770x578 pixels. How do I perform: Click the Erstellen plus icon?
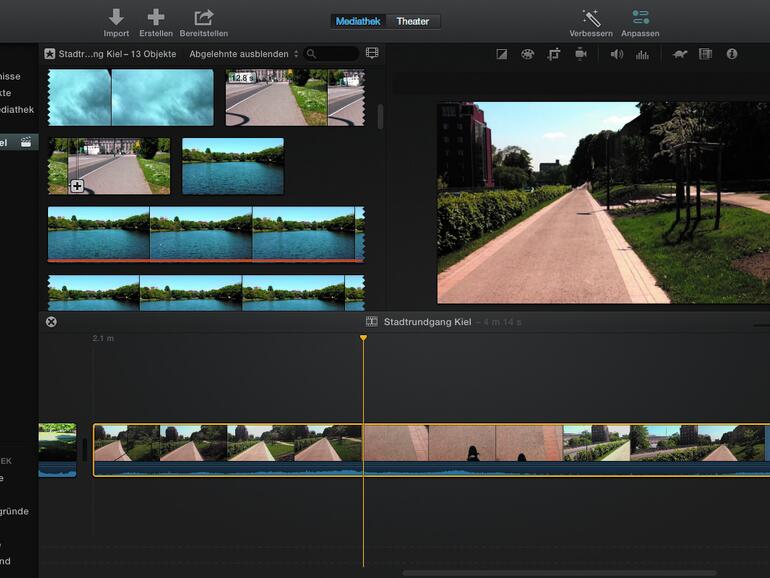click(x=155, y=17)
